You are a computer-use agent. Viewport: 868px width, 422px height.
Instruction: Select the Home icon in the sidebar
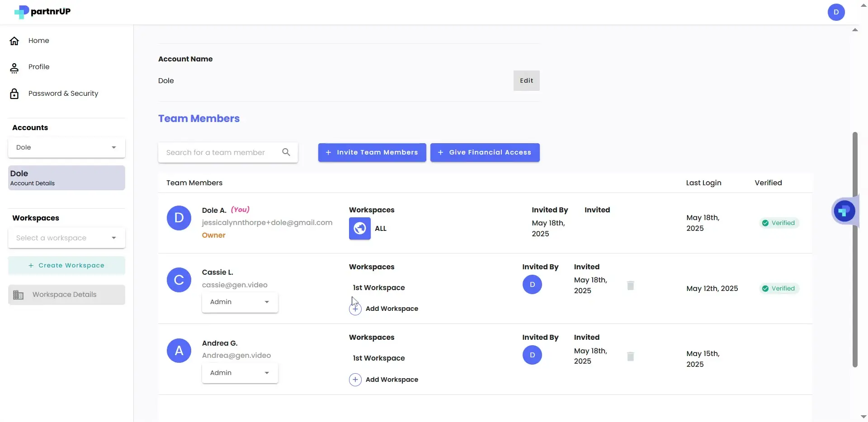point(14,40)
